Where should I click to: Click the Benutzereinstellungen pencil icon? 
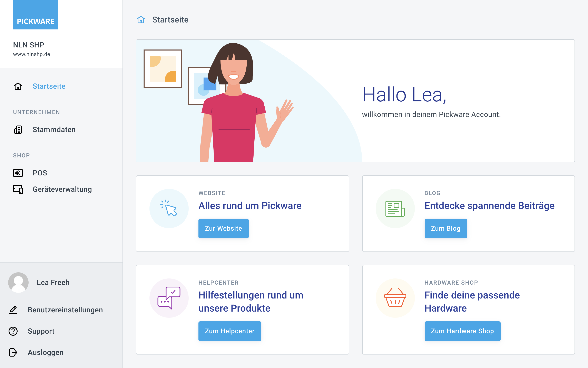(x=13, y=310)
